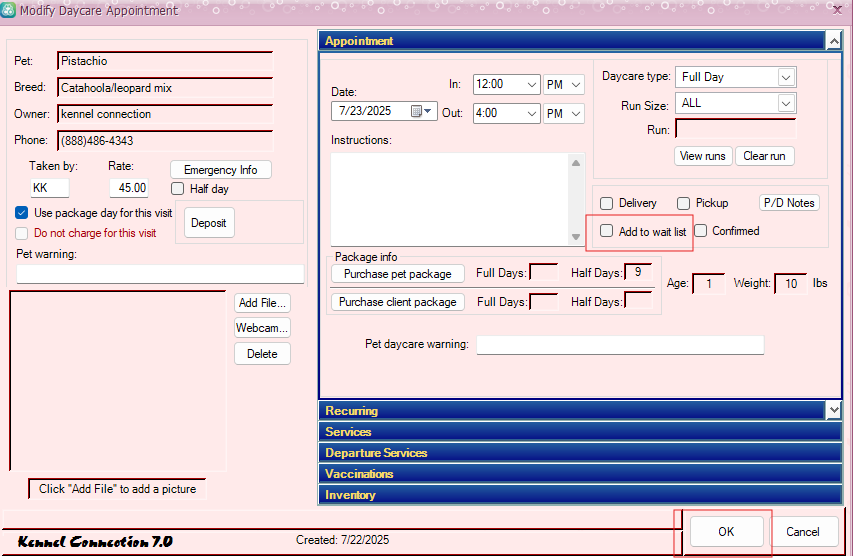Enable the Delivery checkbox
The height and width of the screenshot is (559, 853).
tap(607, 203)
